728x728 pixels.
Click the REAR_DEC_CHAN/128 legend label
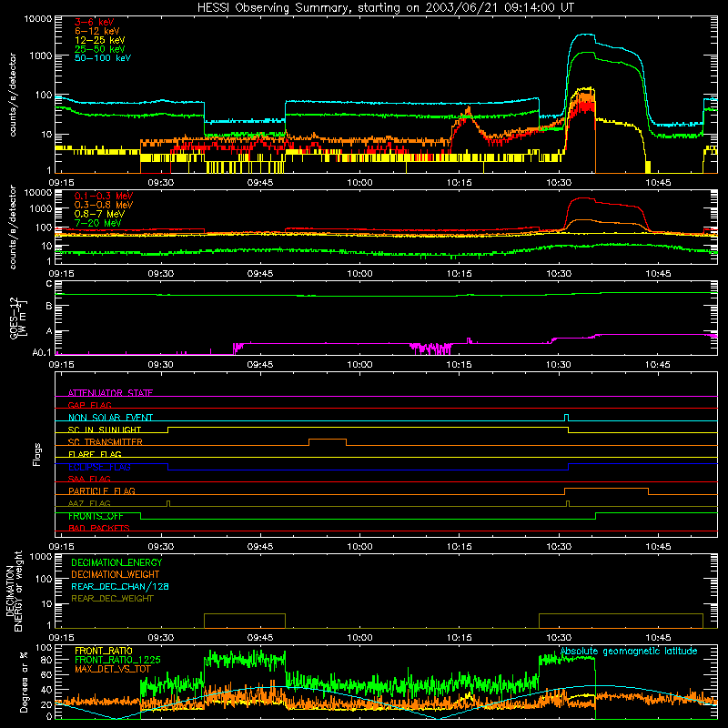click(120, 586)
